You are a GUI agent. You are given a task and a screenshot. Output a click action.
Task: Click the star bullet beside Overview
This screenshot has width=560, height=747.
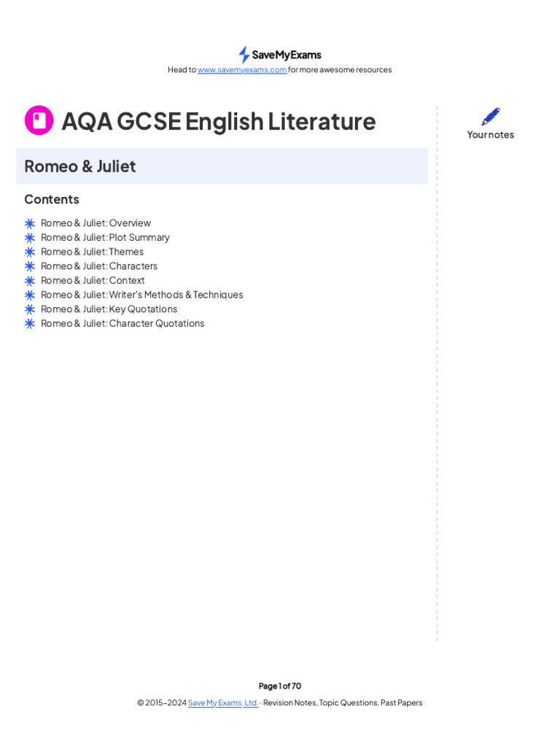[30, 223]
